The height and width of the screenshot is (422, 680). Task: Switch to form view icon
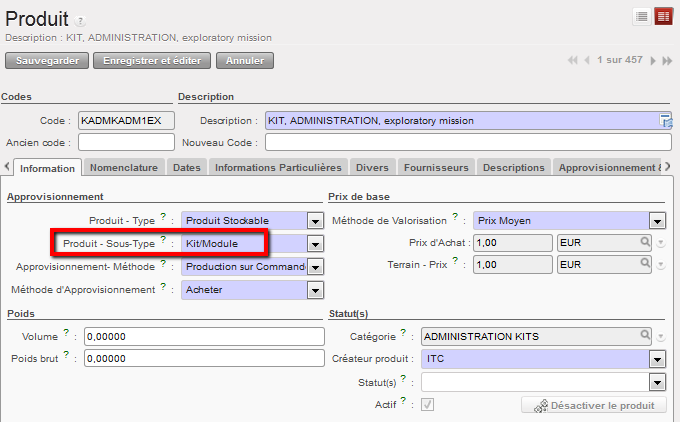click(x=664, y=17)
